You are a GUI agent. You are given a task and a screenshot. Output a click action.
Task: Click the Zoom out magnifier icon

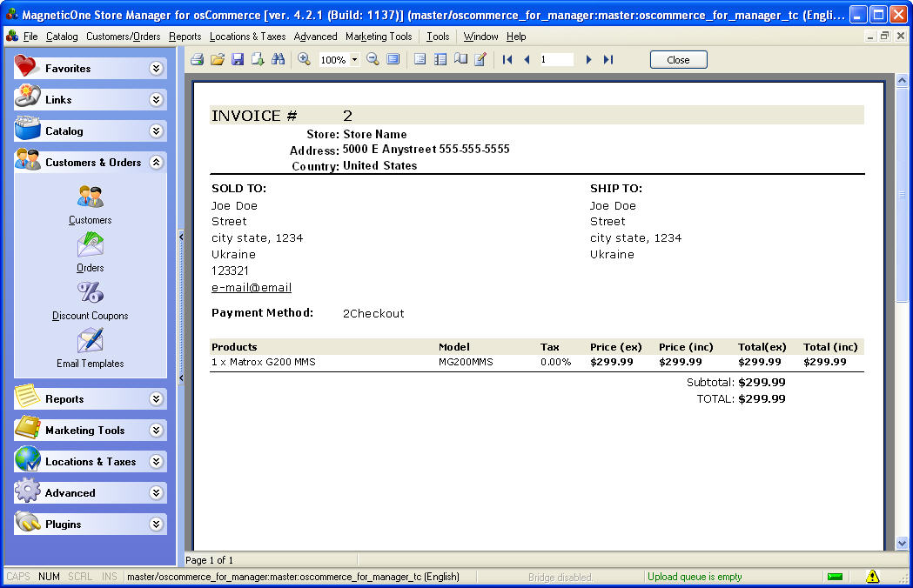pos(373,59)
